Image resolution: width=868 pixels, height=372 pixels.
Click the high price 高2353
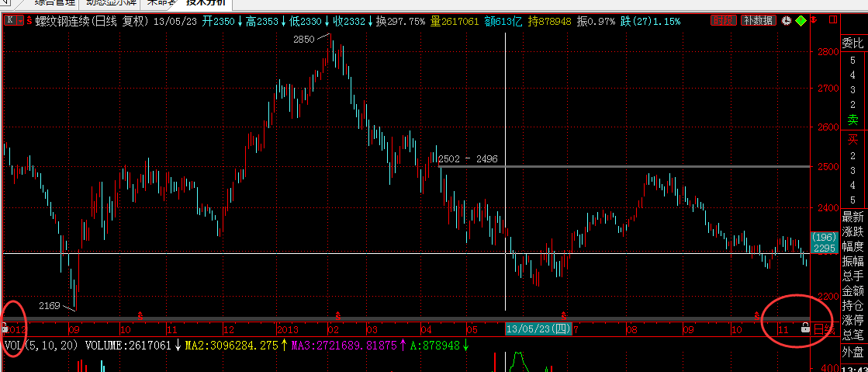click(262, 22)
